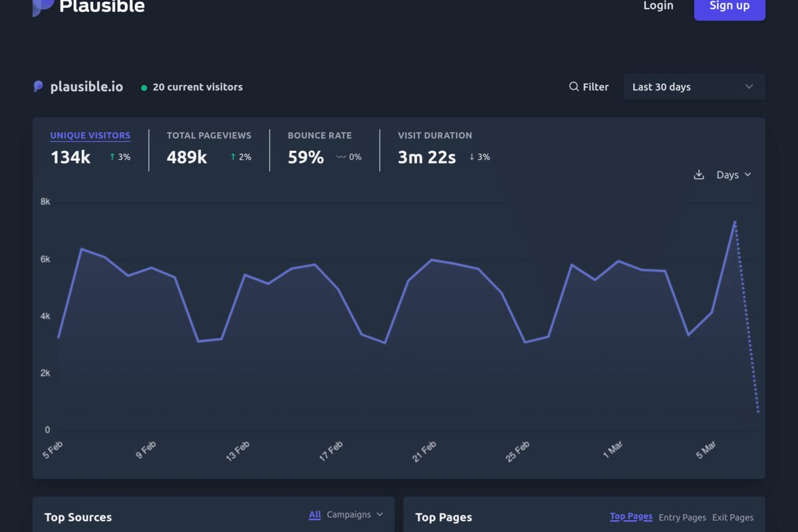Click the plausible.io site favicon
Viewport: 798px width, 532px height.
(x=39, y=86)
